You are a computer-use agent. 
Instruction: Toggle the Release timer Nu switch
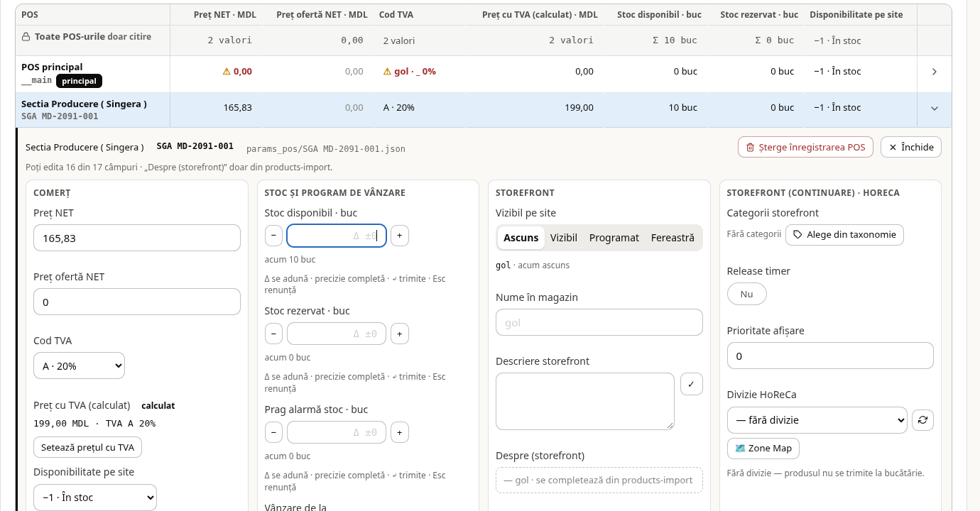coord(746,294)
